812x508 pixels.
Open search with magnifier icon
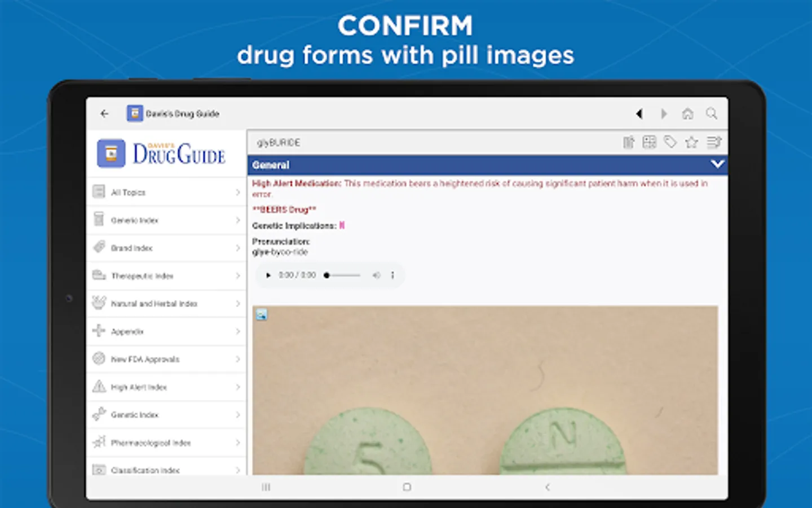(x=712, y=113)
